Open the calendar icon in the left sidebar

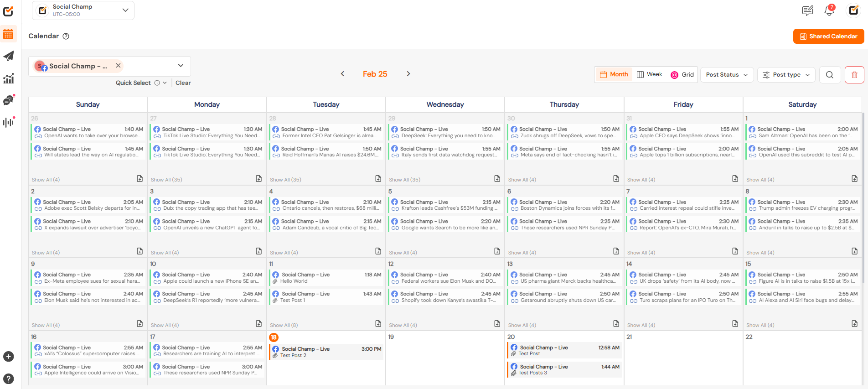point(8,34)
